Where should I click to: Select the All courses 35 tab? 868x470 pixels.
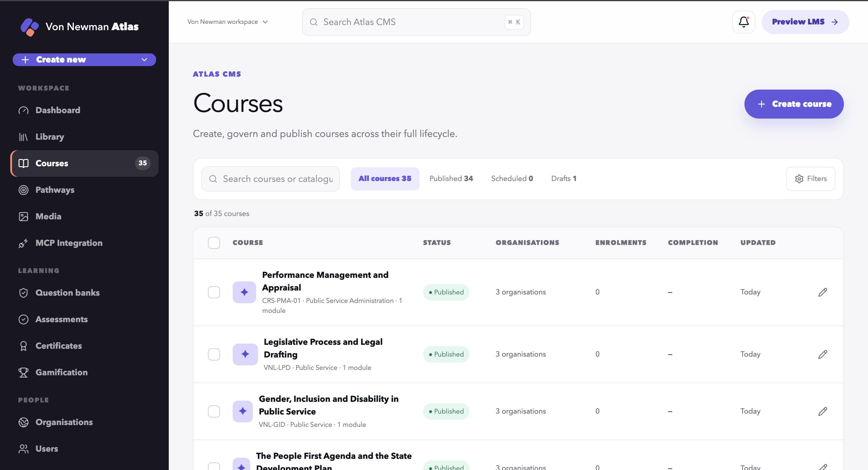point(385,179)
